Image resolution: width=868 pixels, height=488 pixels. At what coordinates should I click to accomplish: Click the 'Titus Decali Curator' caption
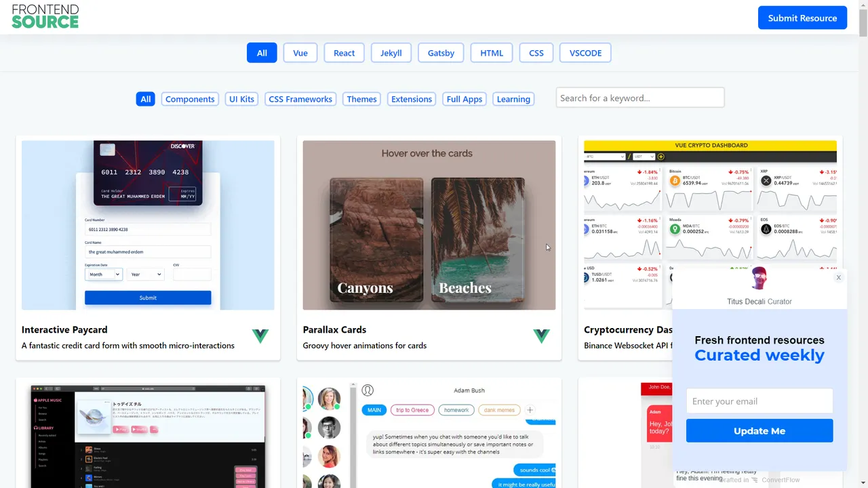pyautogui.click(x=759, y=302)
